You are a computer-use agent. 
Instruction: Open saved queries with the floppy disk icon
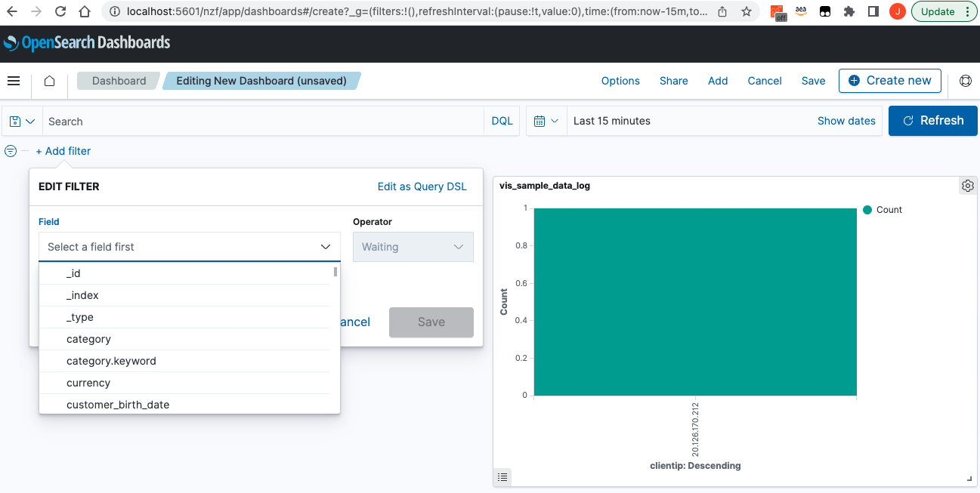point(15,121)
